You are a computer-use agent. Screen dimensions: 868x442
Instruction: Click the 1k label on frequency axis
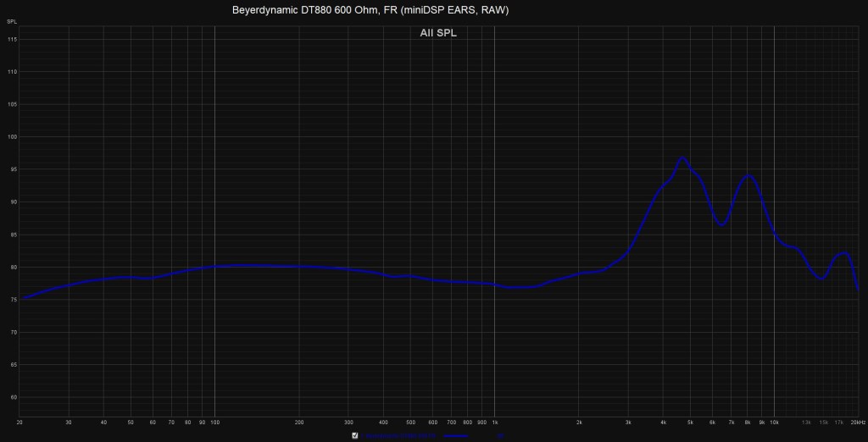(x=495, y=421)
